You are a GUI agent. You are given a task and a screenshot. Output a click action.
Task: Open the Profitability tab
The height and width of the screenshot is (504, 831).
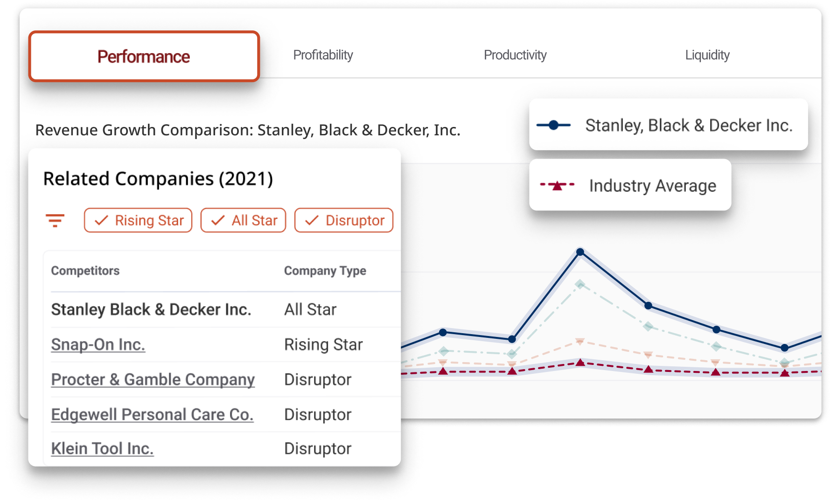323,55
